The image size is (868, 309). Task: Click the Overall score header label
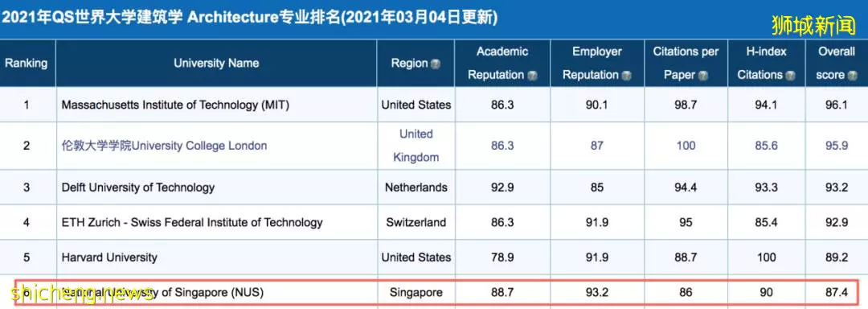click(x=837, y=63)
